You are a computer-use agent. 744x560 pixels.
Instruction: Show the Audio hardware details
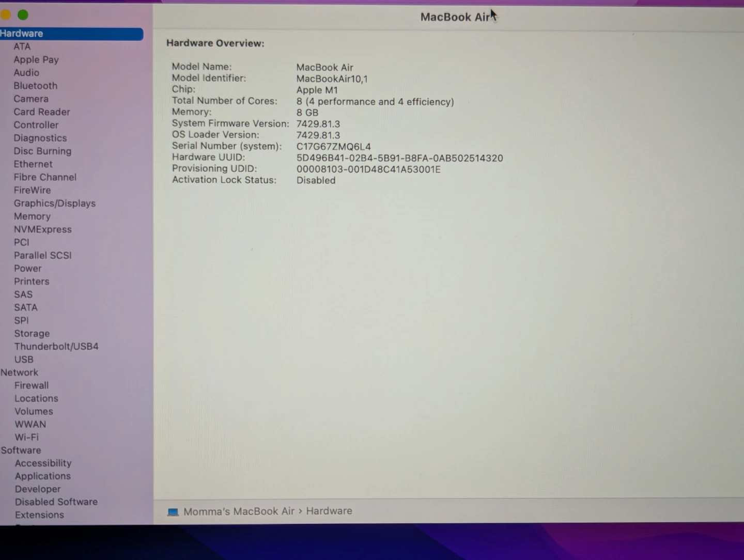point(26,73)
